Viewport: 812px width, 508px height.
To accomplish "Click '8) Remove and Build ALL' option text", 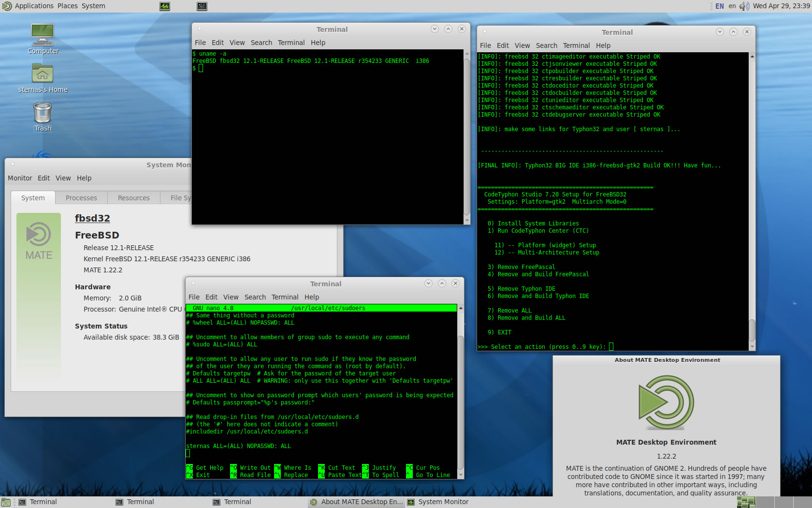I will pos(526,318).
